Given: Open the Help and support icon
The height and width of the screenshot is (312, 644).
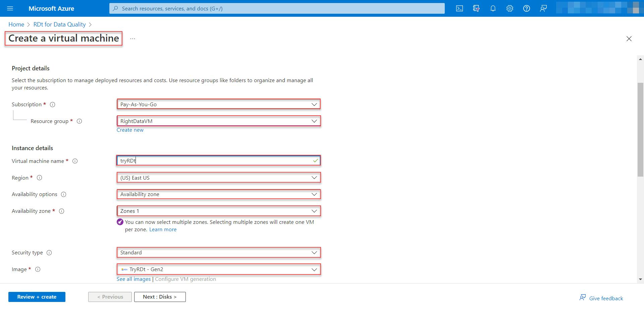Looking at the screenshot, I should tap(526, 8).
